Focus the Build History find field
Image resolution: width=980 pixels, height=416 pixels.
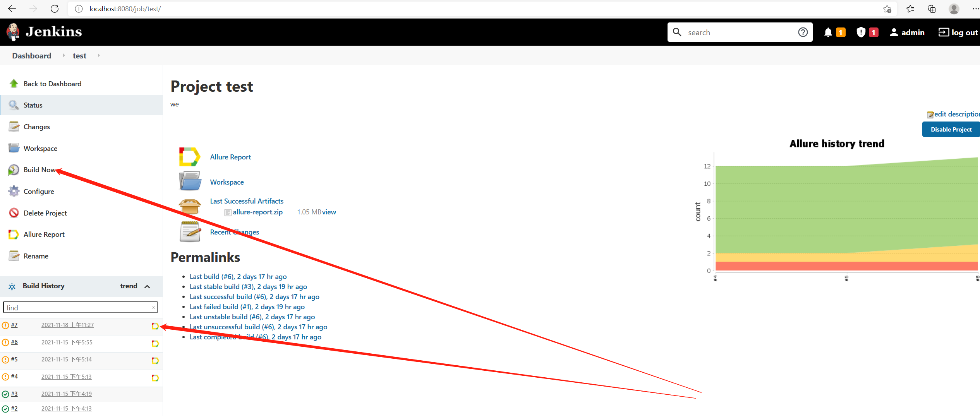[81, 307]
